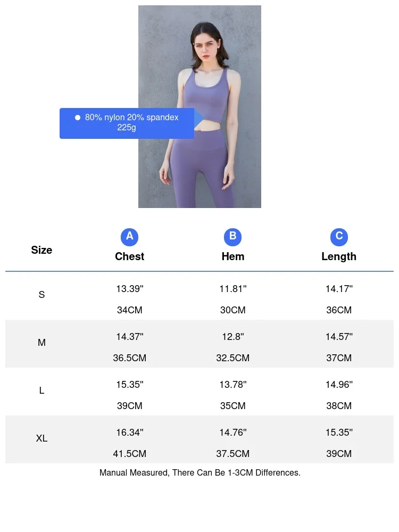Click the 225g weight text
The width and height of the screenshot is (399, 532).
pos(127,128)
